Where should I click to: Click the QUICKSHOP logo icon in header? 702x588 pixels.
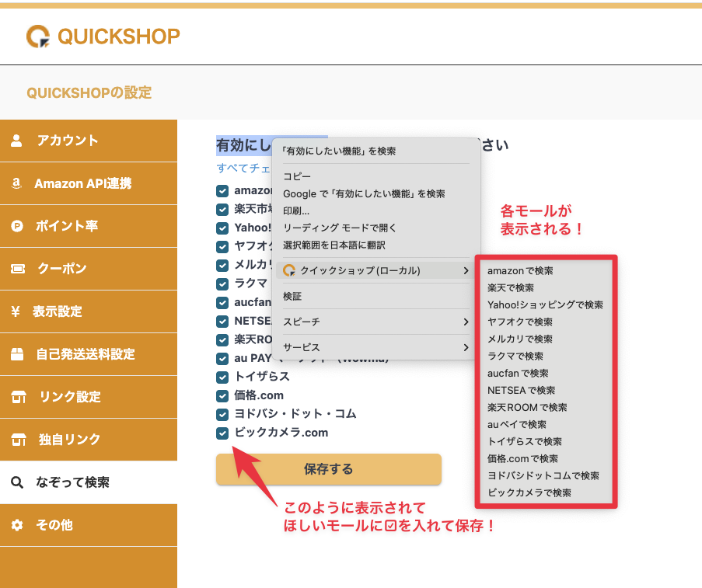[38, 36]
